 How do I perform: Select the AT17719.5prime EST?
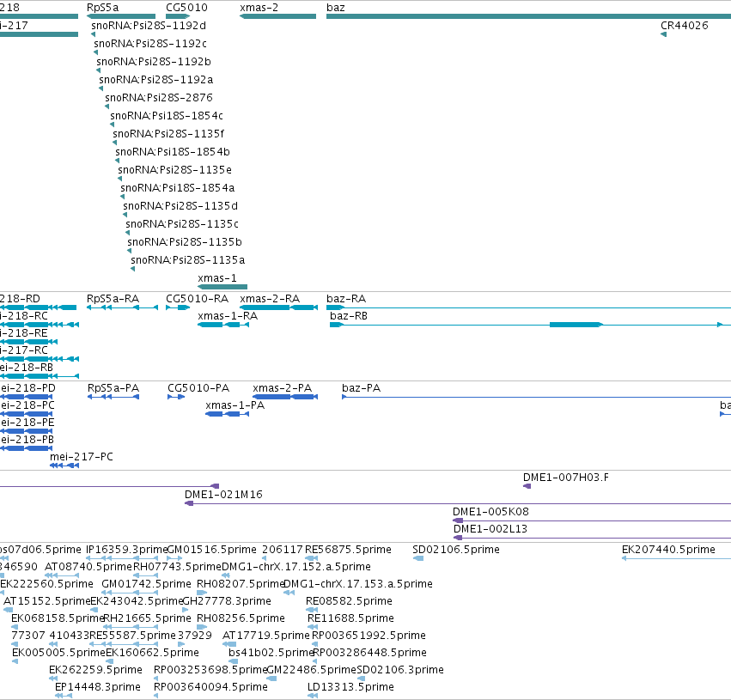(229, 644)
